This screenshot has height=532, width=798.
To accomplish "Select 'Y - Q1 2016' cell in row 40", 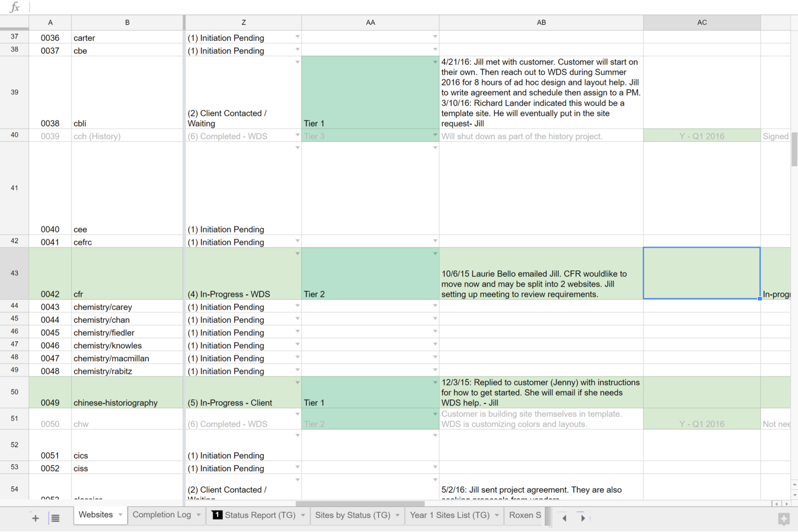I will [702, 135].
